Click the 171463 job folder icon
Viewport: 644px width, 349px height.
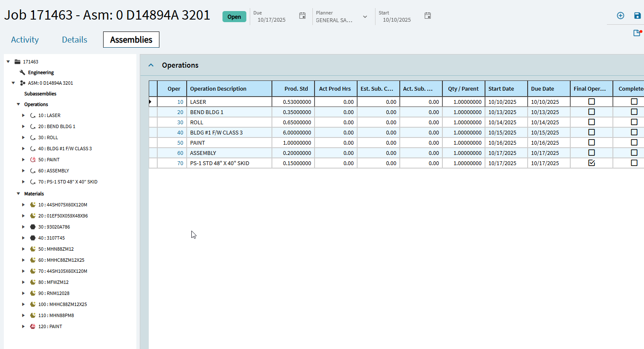pos(17,62)
